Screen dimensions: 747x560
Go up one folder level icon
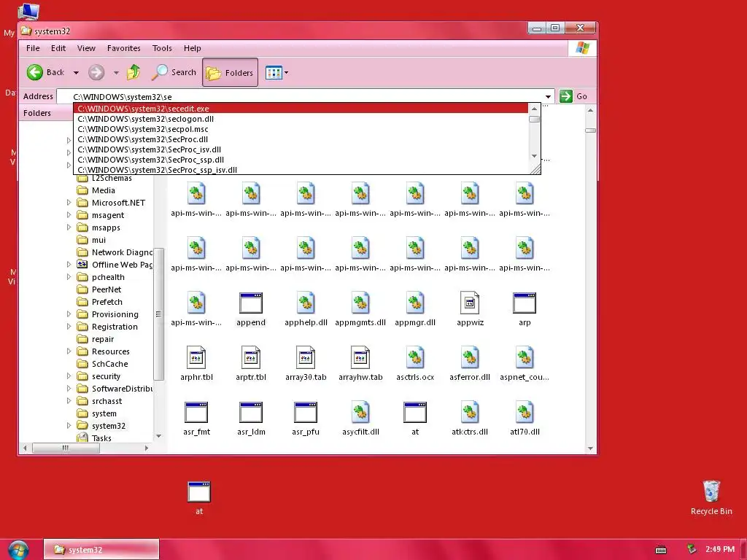click(134, 72)
